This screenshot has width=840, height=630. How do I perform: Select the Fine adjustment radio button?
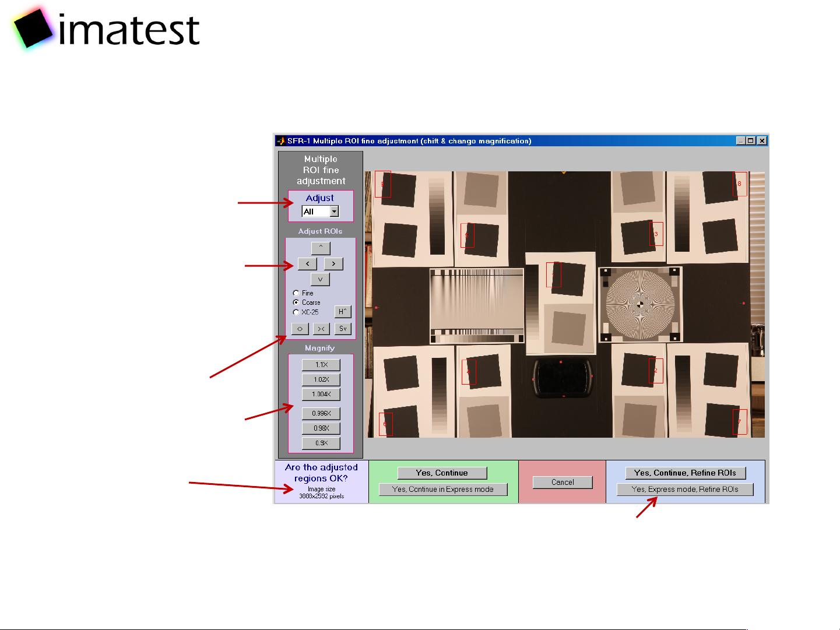coord(296,293)
